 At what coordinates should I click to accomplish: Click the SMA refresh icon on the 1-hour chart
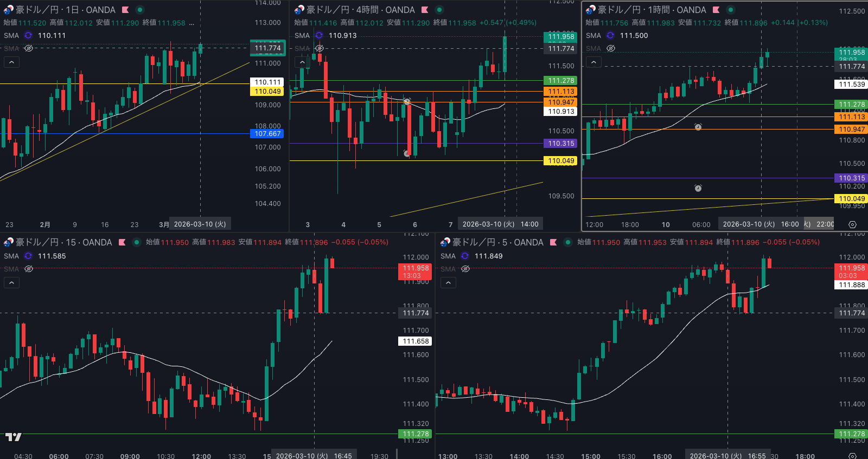point(610,35)
